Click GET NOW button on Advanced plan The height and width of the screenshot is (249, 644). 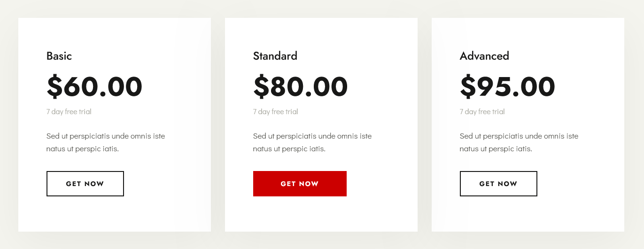point(498,184)
